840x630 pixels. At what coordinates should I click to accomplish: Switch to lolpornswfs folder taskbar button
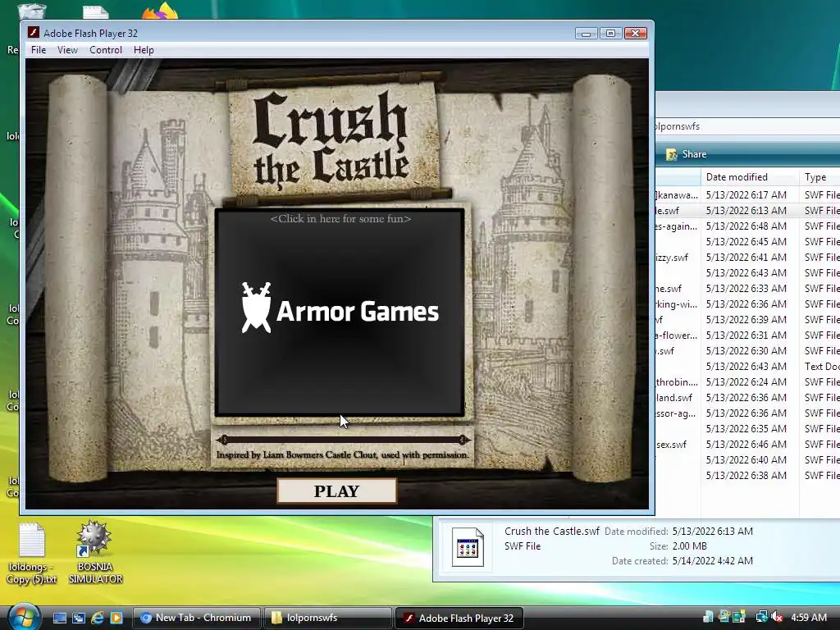326,618
